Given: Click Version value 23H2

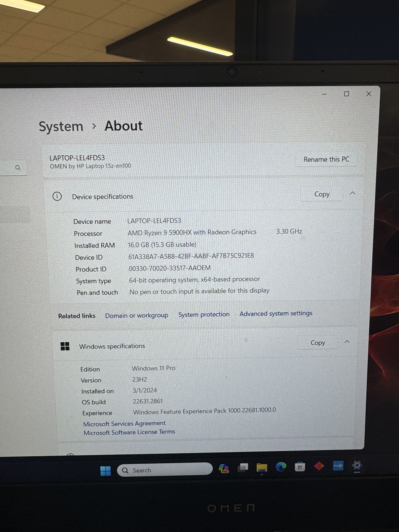Looking at the screenshot, I should point(139,379).
